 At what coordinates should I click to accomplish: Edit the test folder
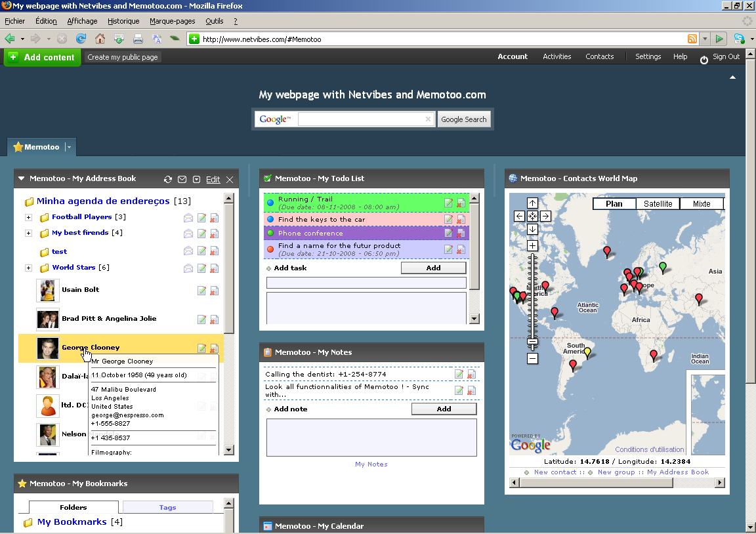[x=201, y=251]
